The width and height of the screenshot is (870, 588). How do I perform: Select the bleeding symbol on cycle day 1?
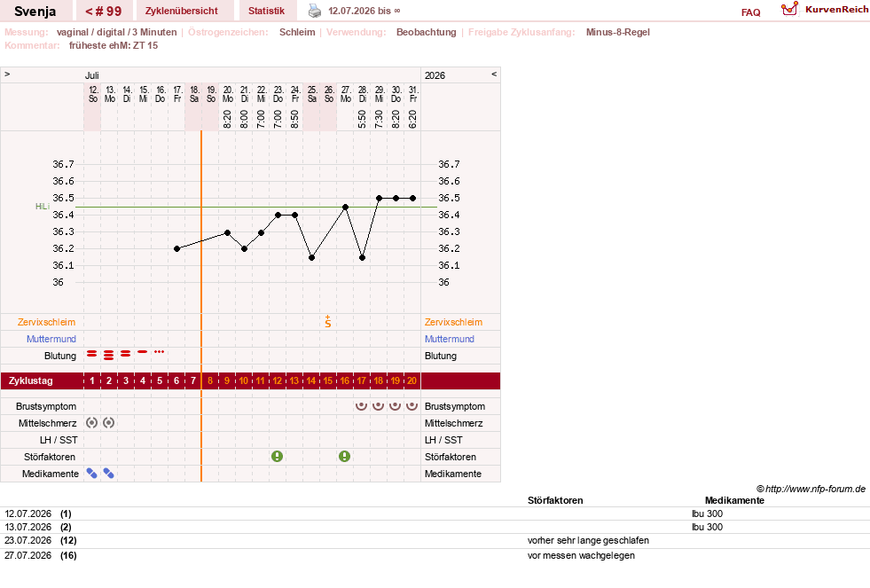pos(92,353)
